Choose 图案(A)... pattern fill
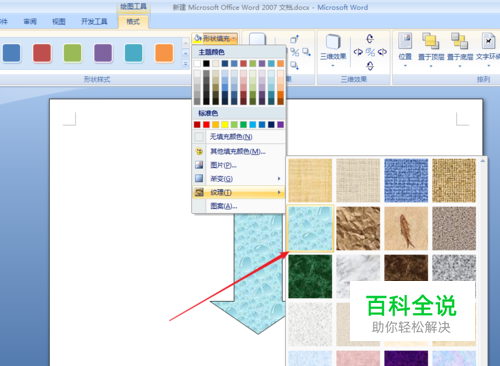500x366 pixels. (x=239, y=206)
